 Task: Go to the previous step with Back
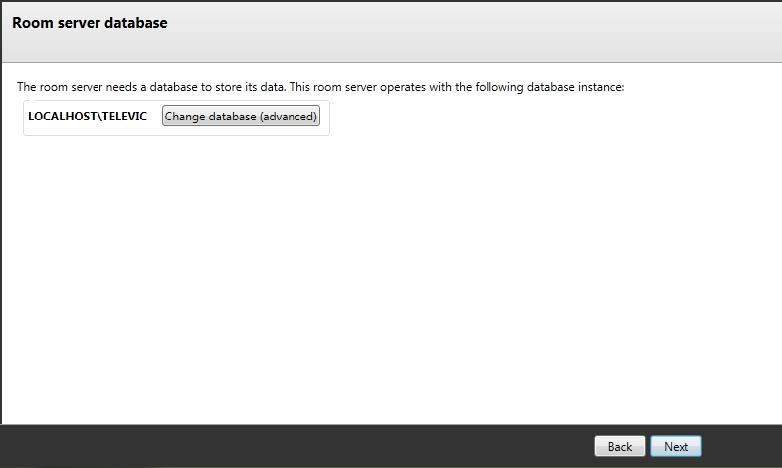tap(619, 446)
